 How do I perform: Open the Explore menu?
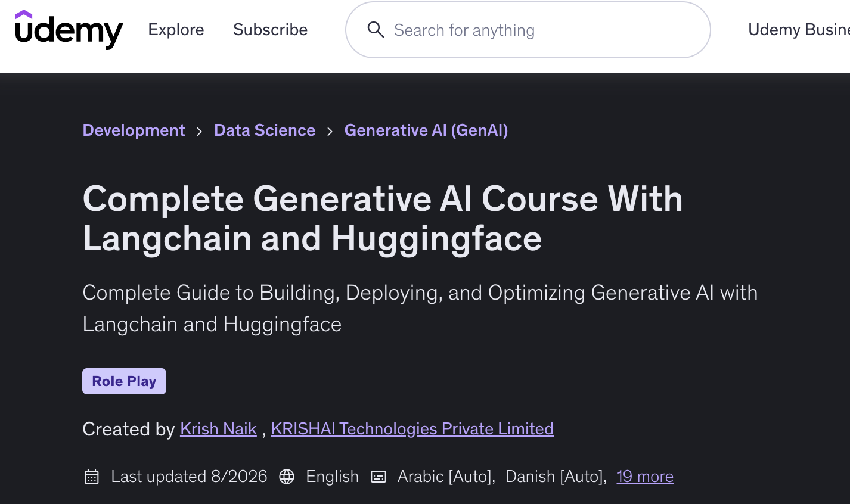click(x=176, y=30)
